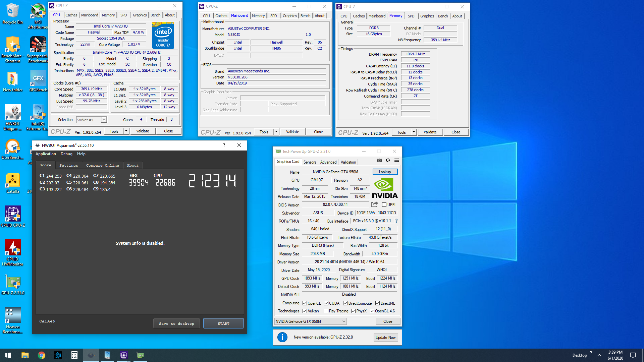This screenshot has height=362, width=644.
Task: Launch UserBenchmark desktop icon
Action: 13,149
